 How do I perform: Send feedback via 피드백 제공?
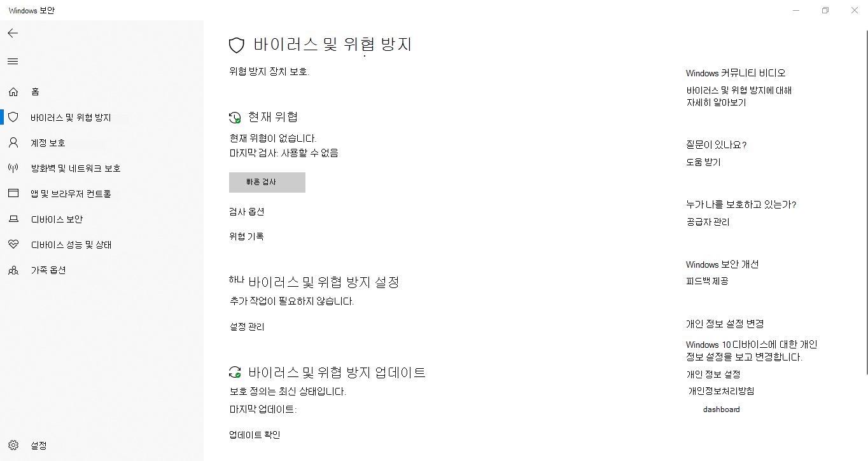(707, 281)
